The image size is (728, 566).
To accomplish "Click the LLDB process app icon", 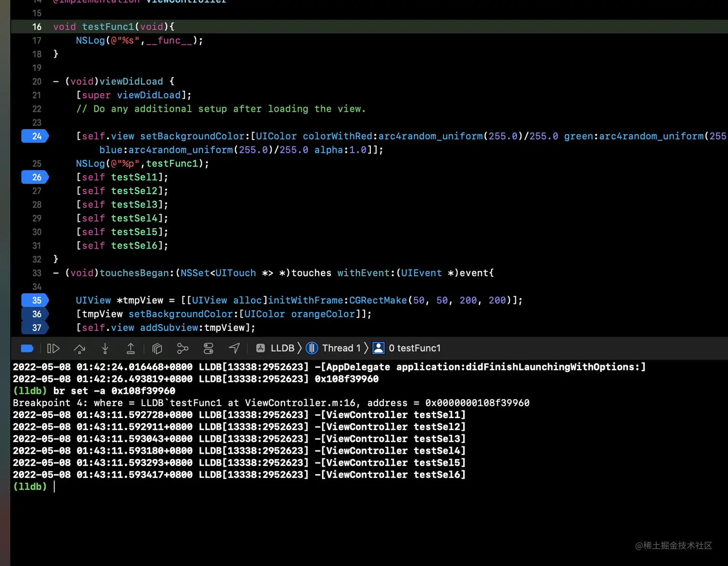I will pos(260,348).
